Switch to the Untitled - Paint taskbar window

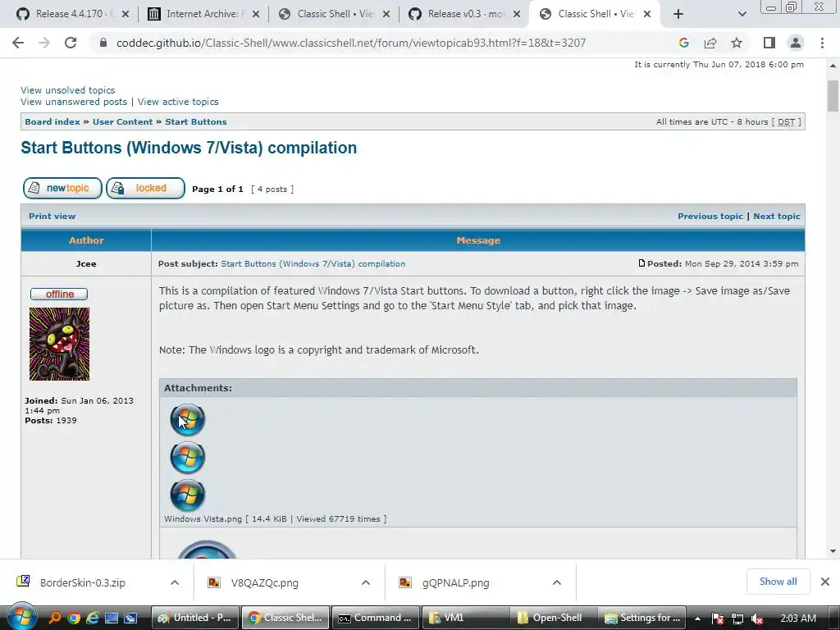tap(195, 618)
